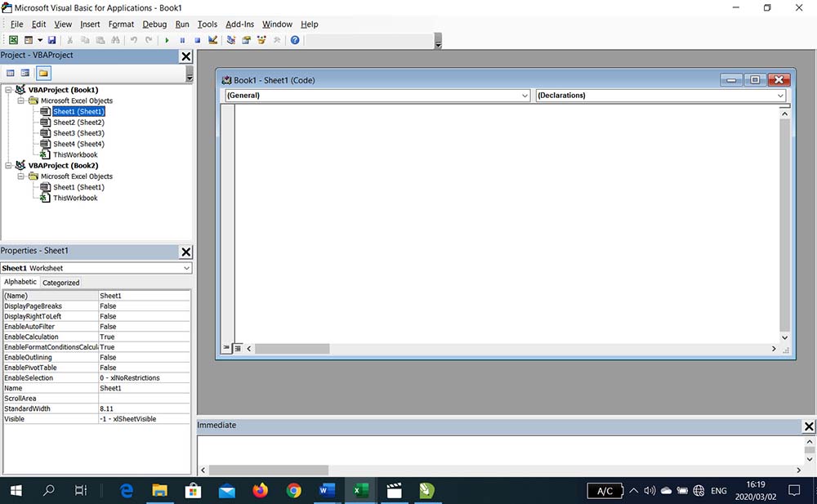This screenshot has width=817, height=504.
Task: Switch to the Alphabetic properties tab
Action: pyautogui.click(x=20, y=282)
